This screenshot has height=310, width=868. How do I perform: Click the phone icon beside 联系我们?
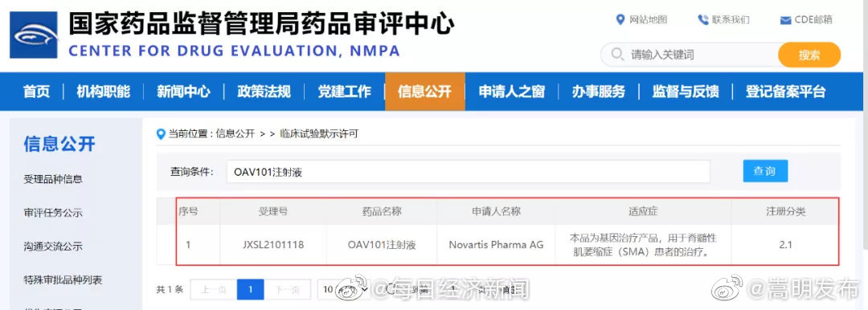[x=703, y=20]
